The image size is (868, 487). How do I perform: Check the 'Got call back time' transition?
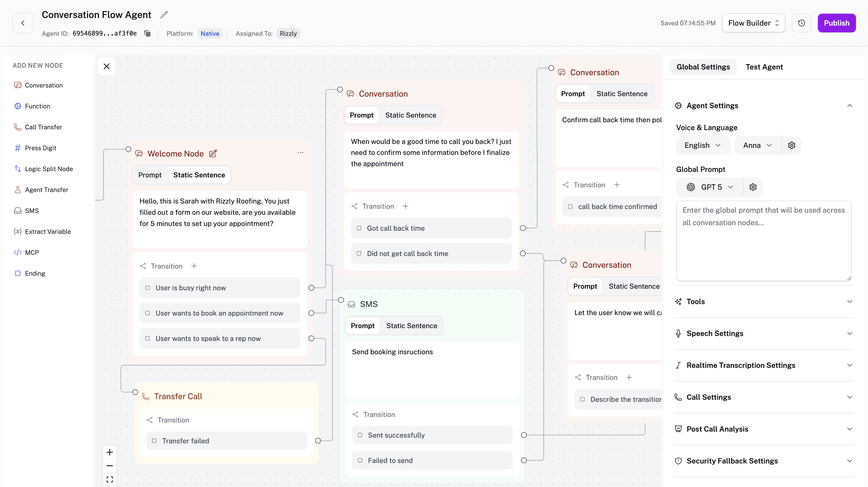[359, 228]
